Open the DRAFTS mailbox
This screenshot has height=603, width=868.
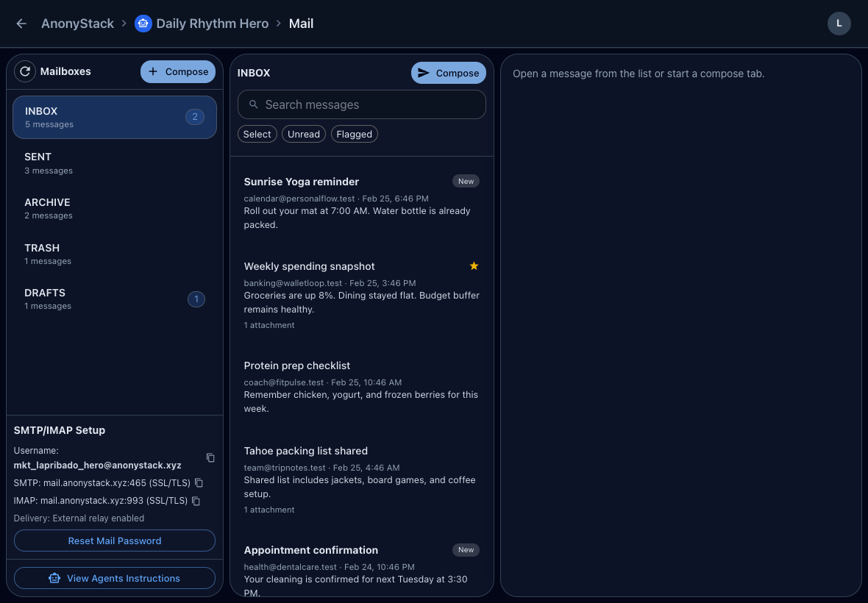coord(114,299)
